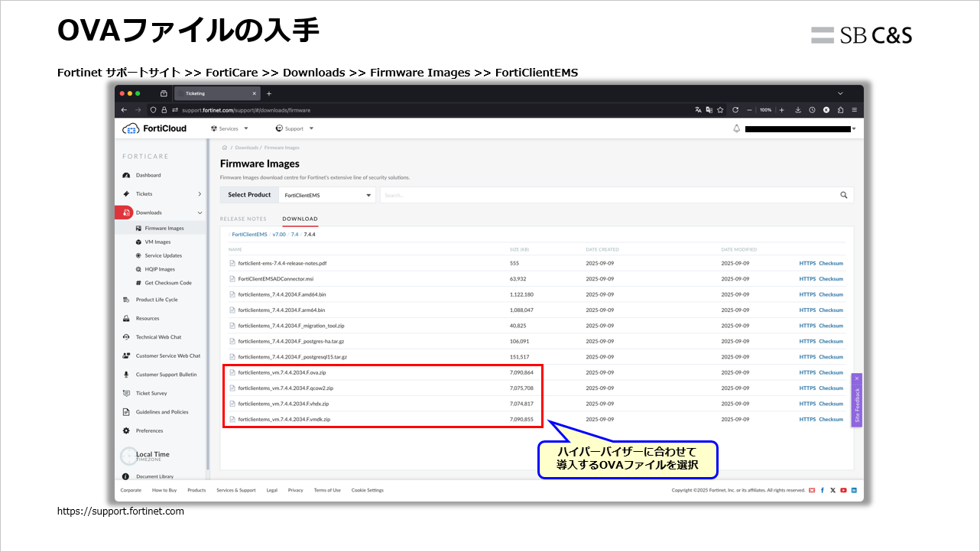
Task: Click the site lock icon in address bar
Action: click(164, 109)
